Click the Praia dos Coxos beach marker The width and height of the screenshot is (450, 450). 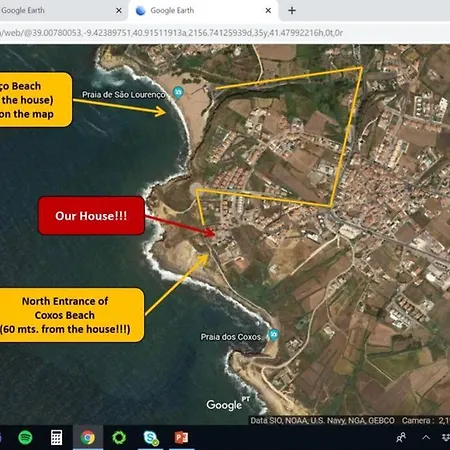click(x=274, y=335)
